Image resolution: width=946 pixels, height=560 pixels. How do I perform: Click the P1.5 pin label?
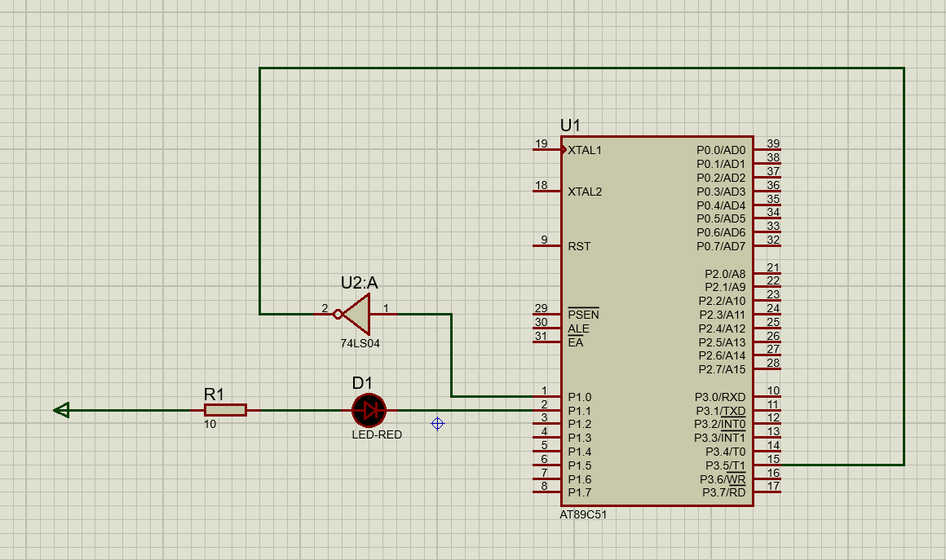coord(579,466)
